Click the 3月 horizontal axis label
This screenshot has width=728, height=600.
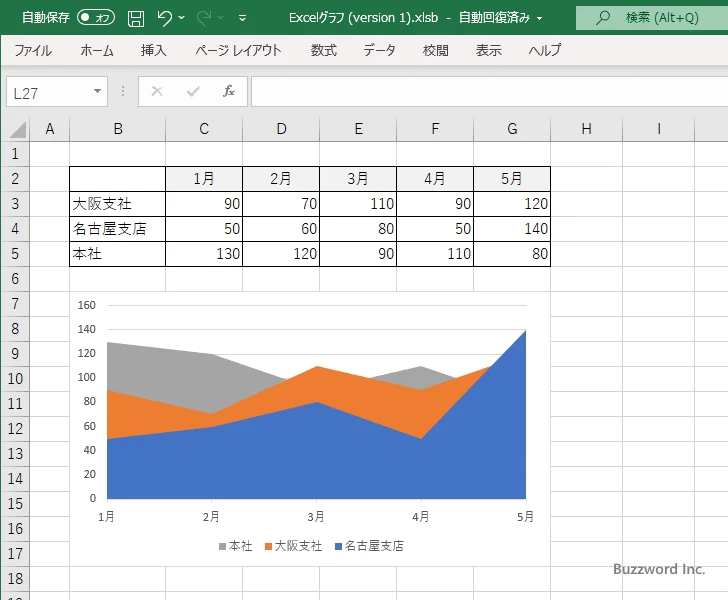coord(316,516)
